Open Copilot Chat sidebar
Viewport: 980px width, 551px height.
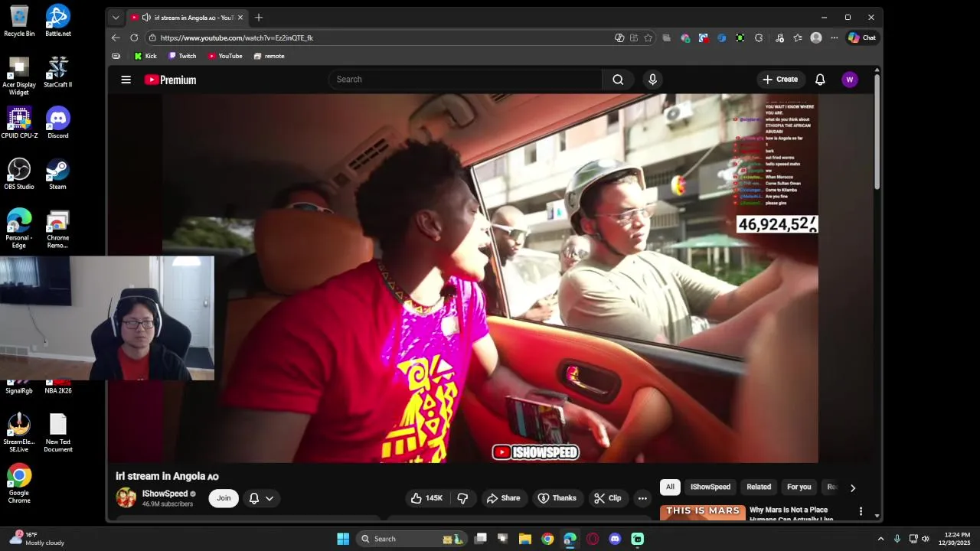[x=862, y=37]
